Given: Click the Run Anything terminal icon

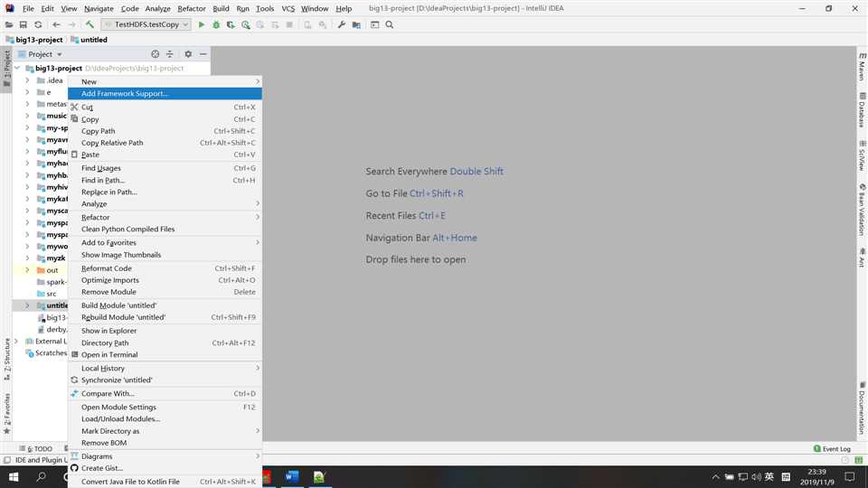Looking at the screenshot, I should point(374,24).
